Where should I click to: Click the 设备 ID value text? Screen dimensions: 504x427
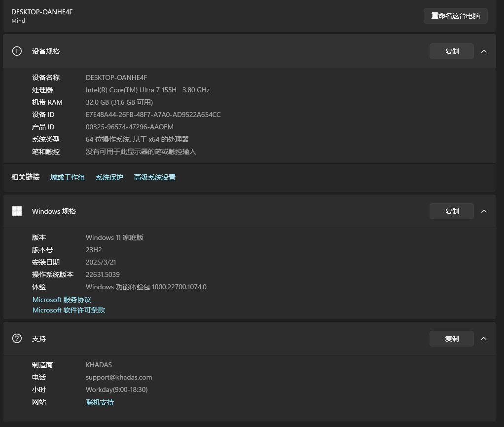coord(153,115)
